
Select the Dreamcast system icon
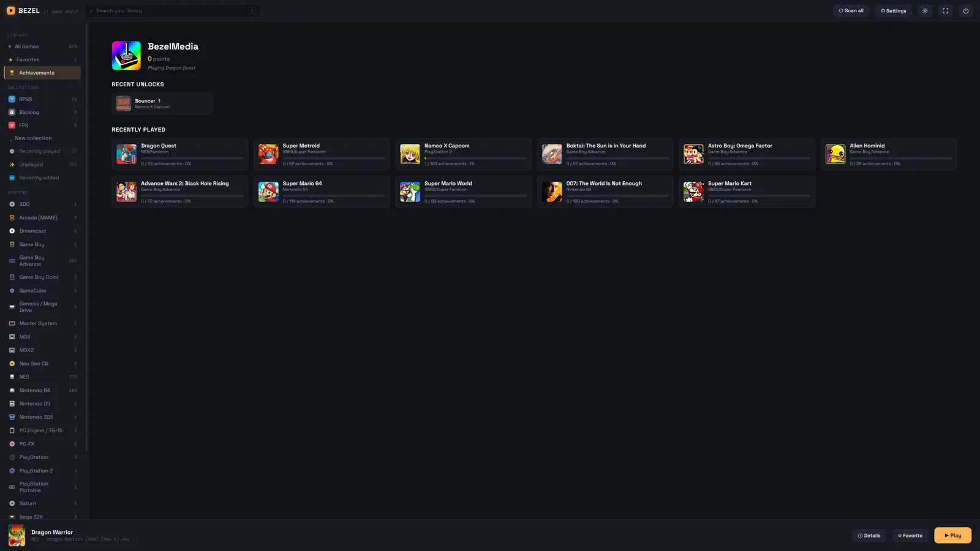click(x=12, y=231)
